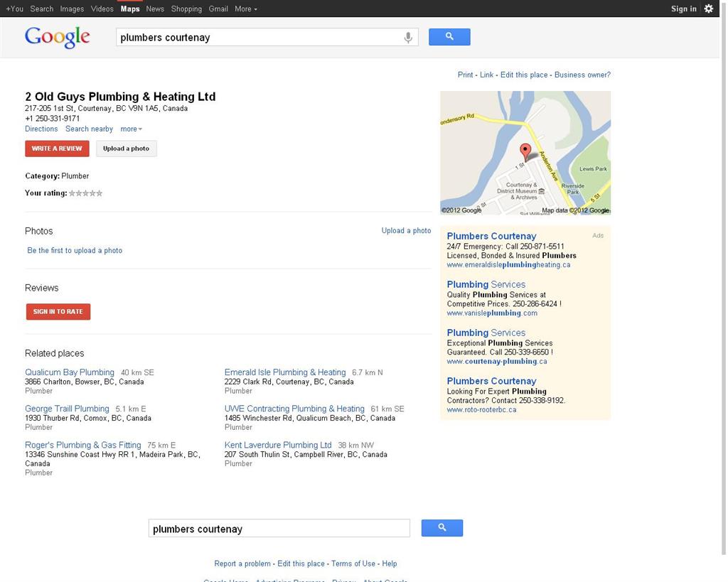Open Emerald Isle Plumbing & Heating link
The width and height of the screenshot is (728, 582).
coord(285,372)
